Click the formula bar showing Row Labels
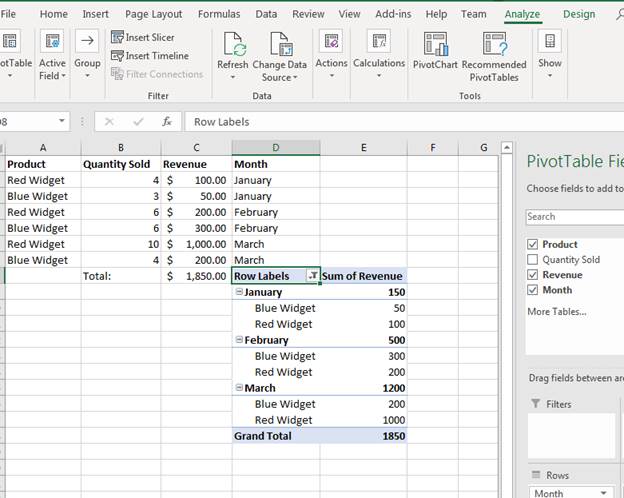This screenshot has height=498, width=624. click(x=404, y=121)
